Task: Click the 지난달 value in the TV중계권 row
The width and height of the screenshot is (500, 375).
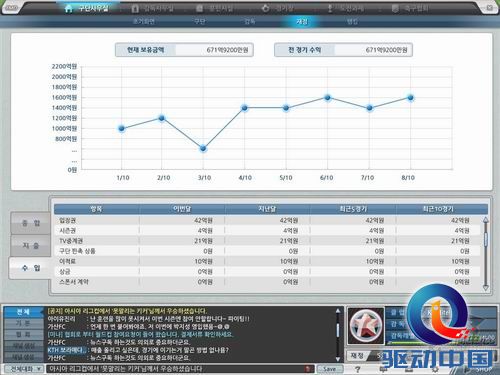Action: point(289,241)
